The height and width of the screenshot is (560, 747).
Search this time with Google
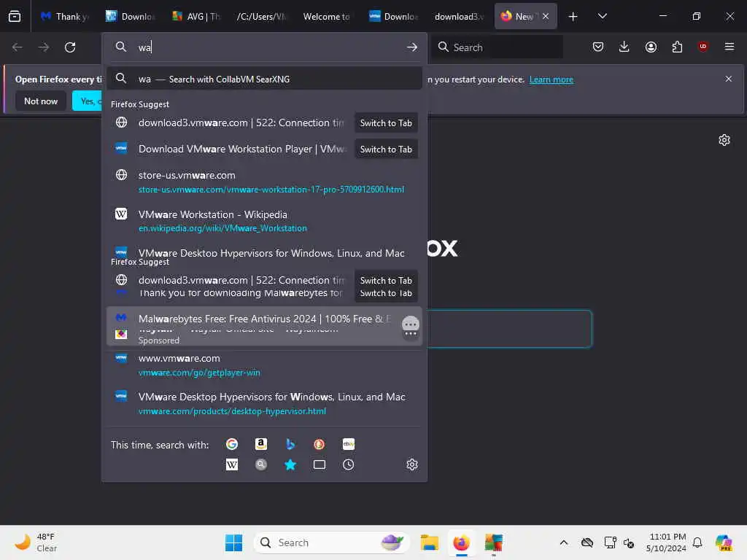click(x=232, y=444)
